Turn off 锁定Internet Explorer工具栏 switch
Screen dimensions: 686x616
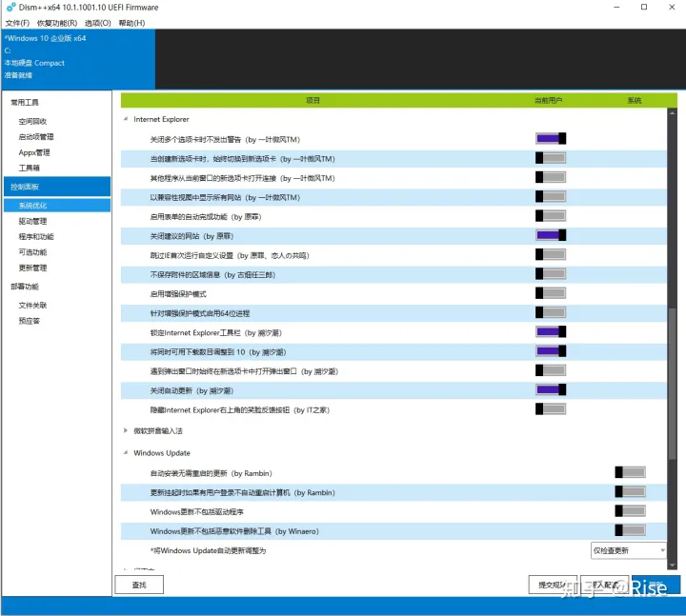click(551, 332)
